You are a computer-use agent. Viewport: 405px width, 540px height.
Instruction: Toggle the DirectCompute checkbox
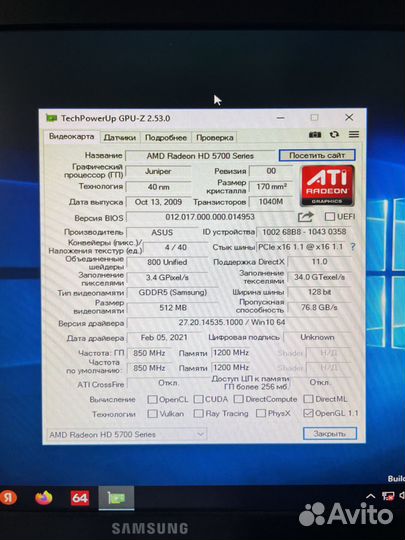coord(238,399)
